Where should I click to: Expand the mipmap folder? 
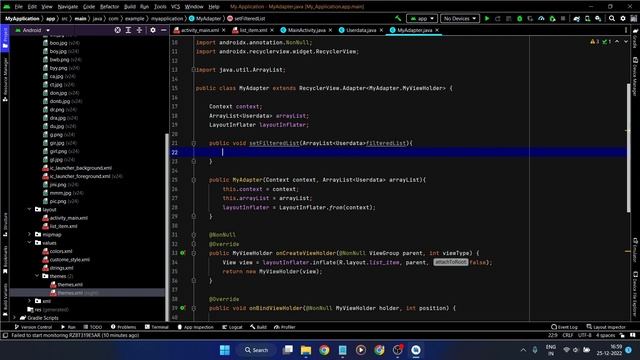click(29, 234)
